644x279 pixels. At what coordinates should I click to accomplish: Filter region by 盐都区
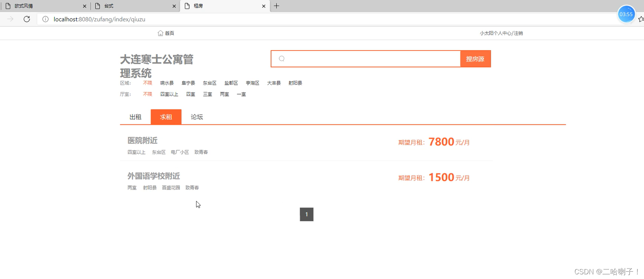(x=231, y=83)
